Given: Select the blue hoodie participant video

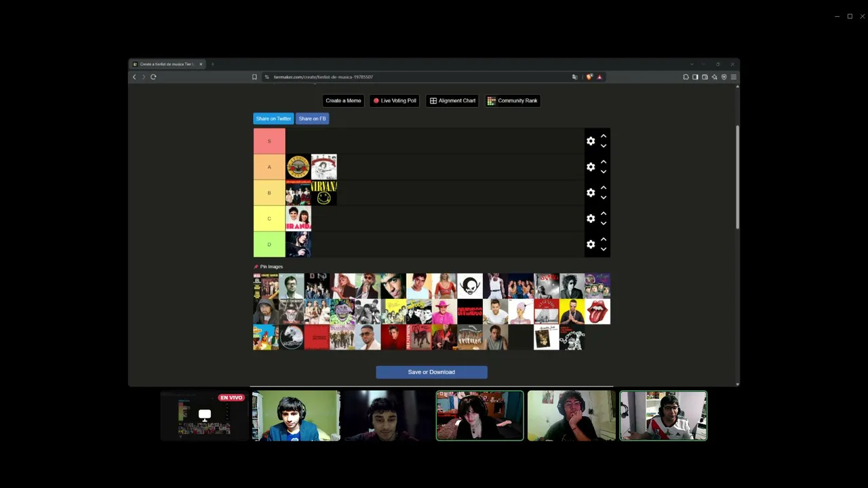Looking at the screenshot, I should [296, 415].
